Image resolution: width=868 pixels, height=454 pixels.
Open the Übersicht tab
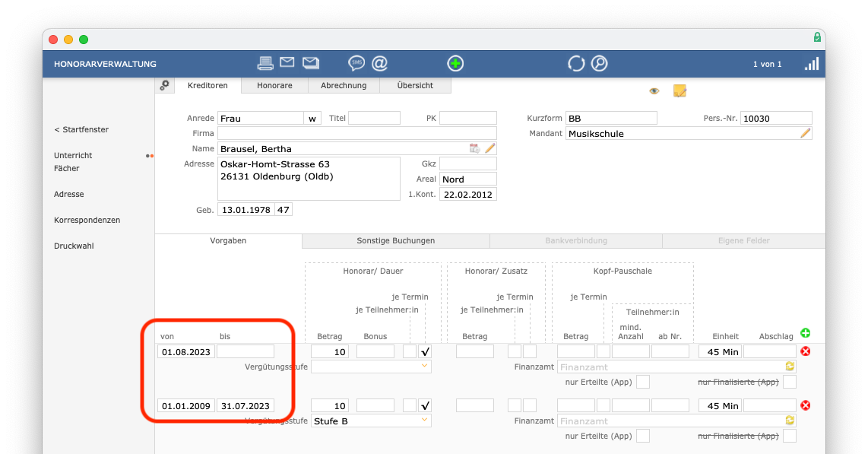(x=415, y=85)
